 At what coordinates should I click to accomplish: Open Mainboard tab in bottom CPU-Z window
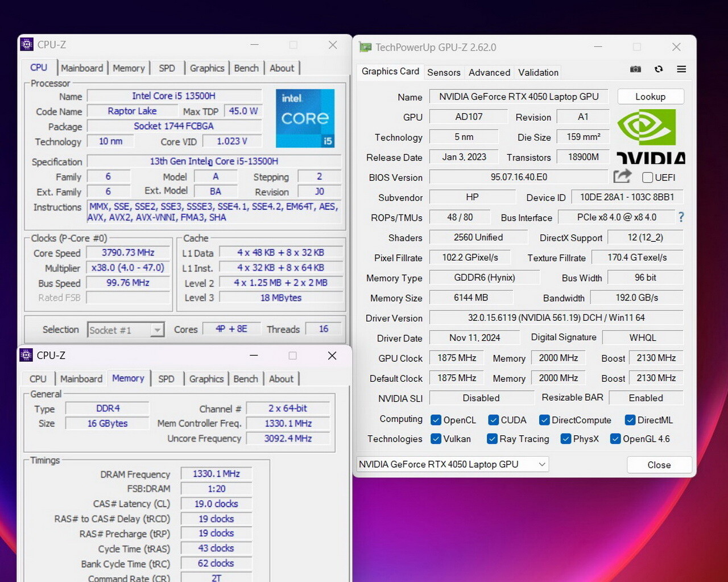point(81,379)
